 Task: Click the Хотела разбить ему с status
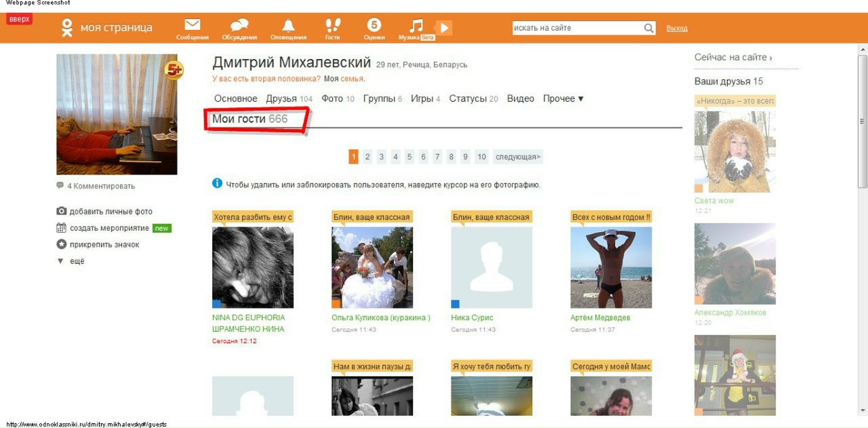click(253, 217)
